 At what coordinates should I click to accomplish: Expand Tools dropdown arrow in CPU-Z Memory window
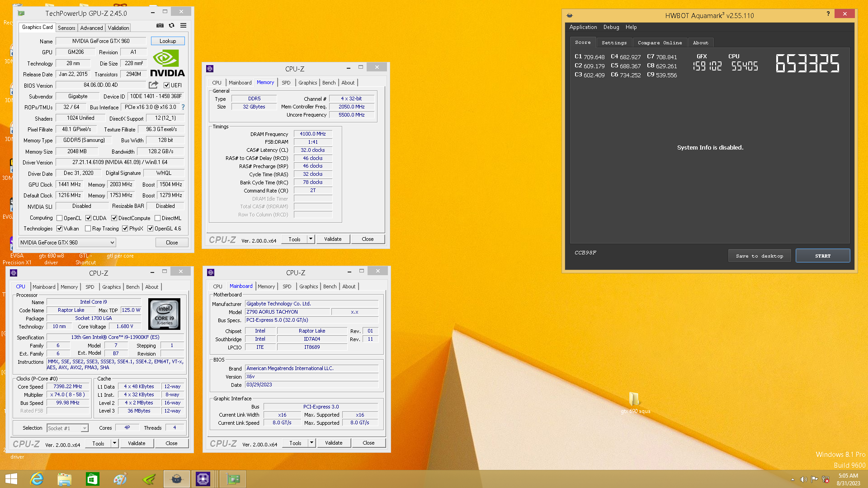pos(311,239)
